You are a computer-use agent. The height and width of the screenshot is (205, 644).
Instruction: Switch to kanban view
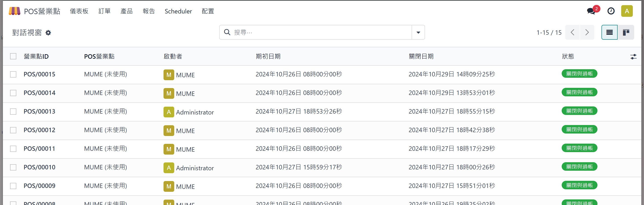626,32
